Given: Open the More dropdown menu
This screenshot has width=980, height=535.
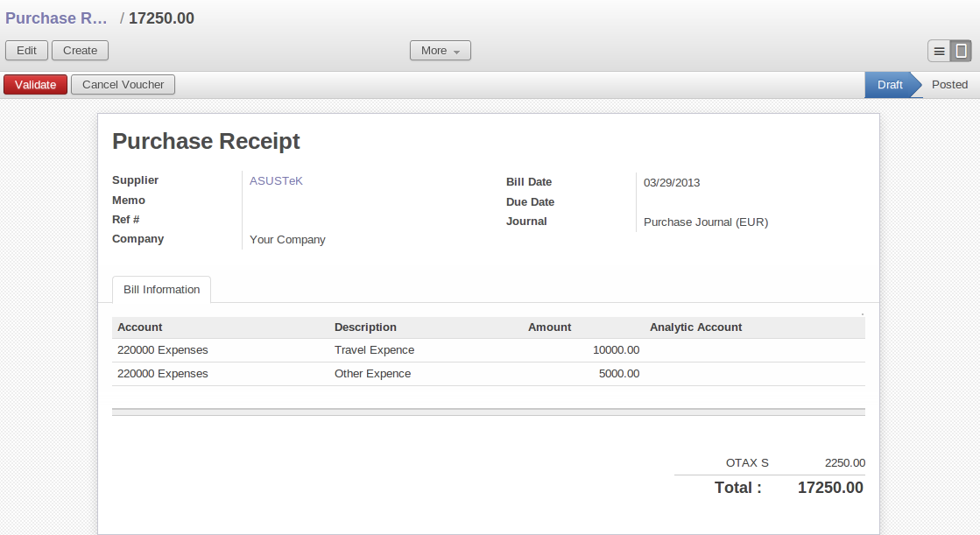Looking at the screenshot, I should [x=440, y=51].
